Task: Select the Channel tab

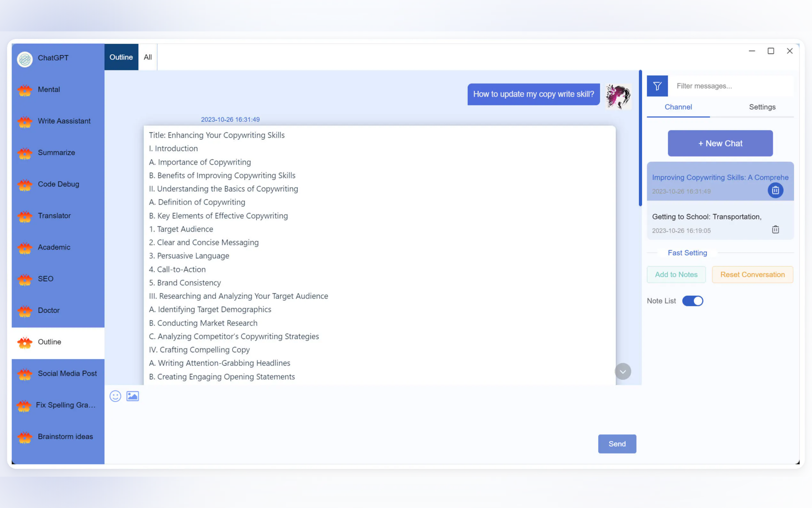Action: click(x=678, y=107)
